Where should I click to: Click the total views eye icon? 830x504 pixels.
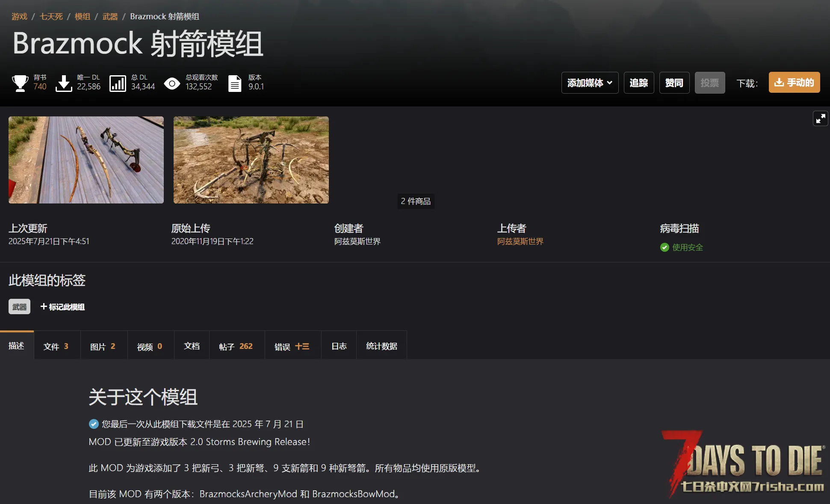coord(172,83)
